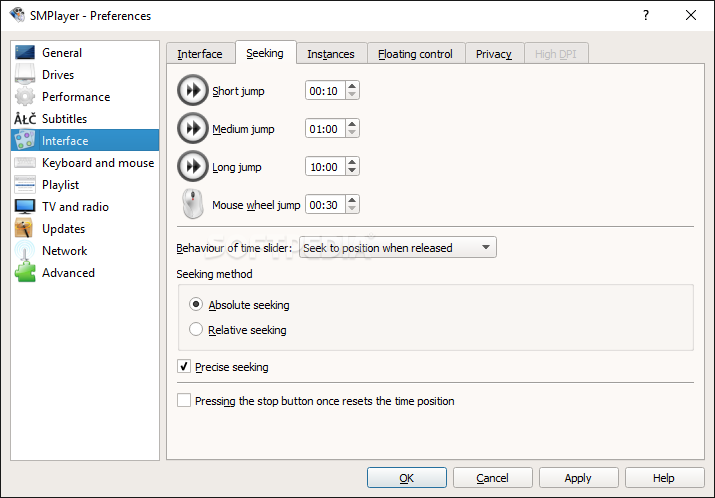Click the Medium jump label

click(243, 129)
